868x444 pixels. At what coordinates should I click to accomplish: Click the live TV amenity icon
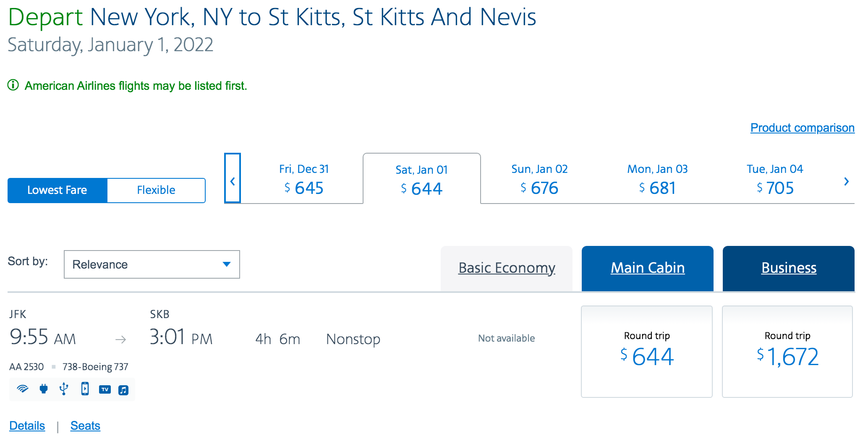(105, 389)
